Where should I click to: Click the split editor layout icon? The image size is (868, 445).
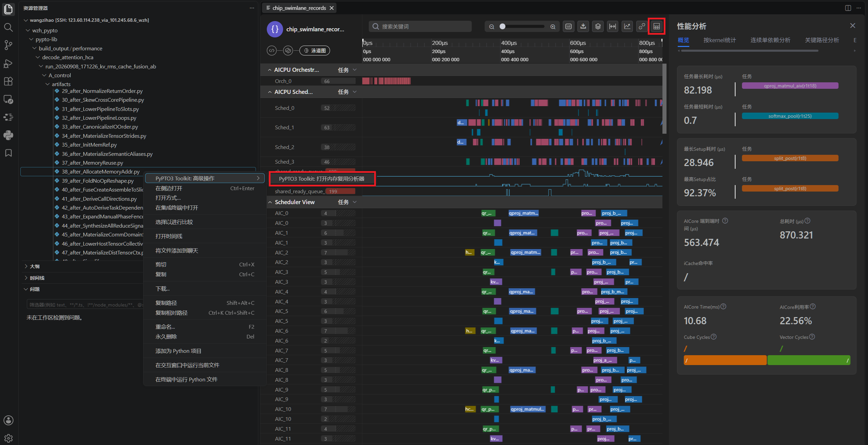(848, 8)
